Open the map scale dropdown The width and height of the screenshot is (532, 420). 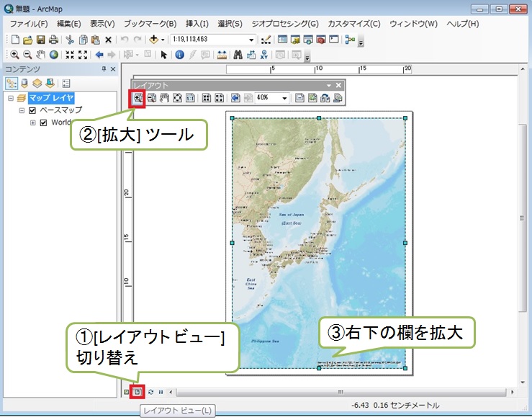251,39
